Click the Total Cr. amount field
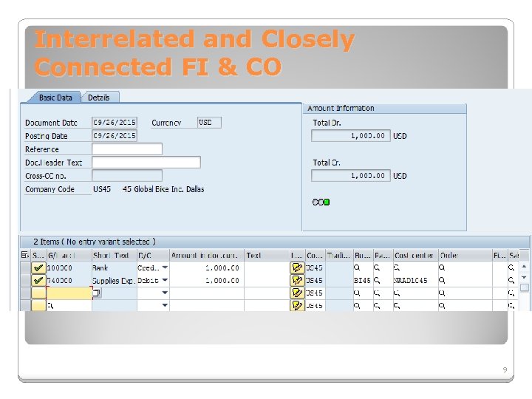The width and height of the screenshot is (532, 399). pyautogui.click(x=351, y=176)
